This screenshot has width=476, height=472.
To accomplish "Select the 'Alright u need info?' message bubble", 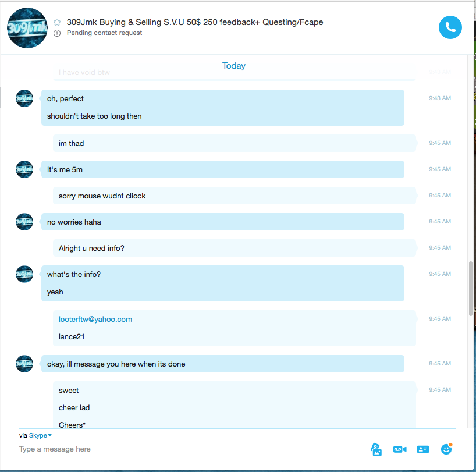I will click(x=235, y=248).
